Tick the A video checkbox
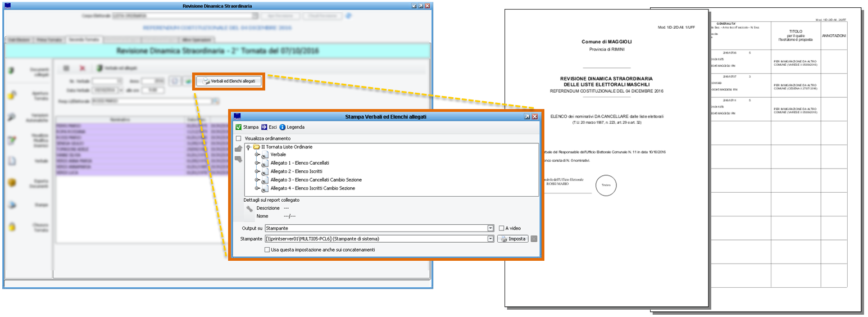The image size is (868, 317). [502, 228]
